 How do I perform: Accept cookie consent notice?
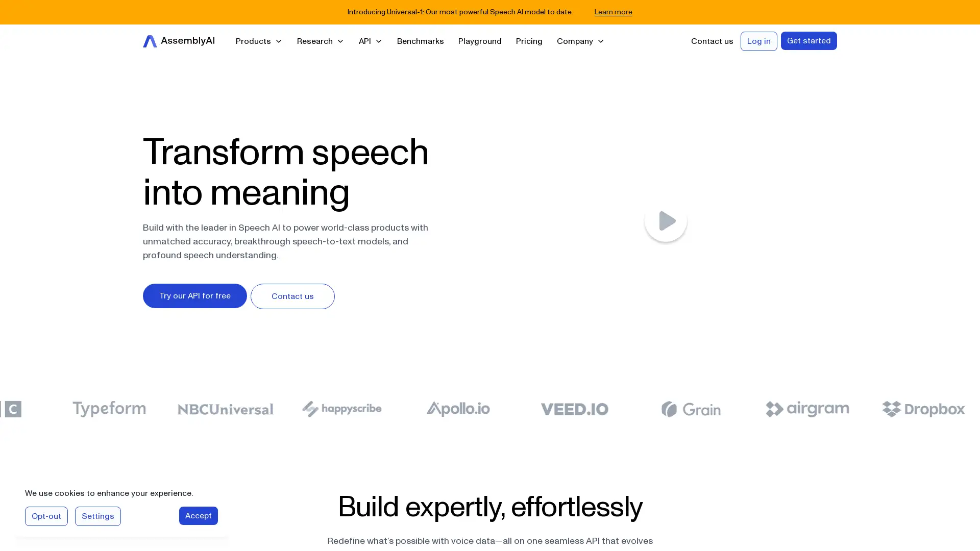pos(198,516)
